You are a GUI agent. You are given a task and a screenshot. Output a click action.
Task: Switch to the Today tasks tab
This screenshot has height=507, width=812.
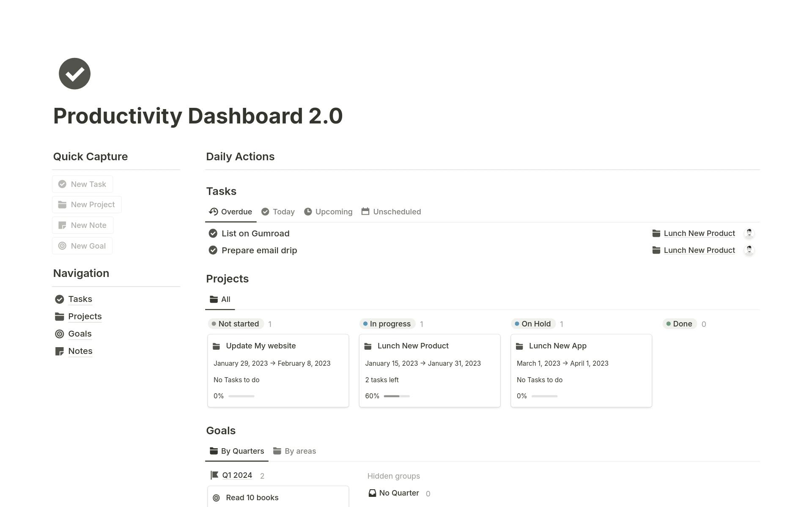[278, 211]
